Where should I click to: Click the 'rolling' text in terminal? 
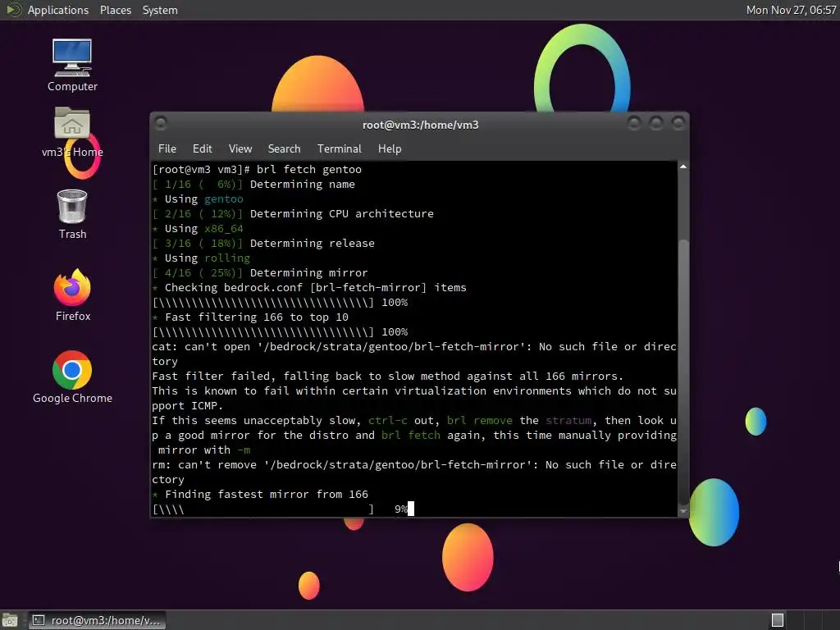(227, 258)
